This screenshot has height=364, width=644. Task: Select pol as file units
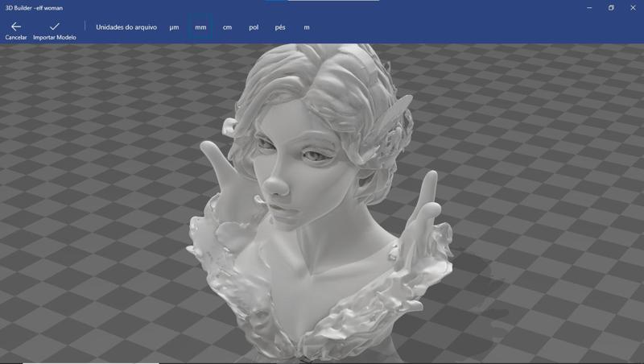[254, 27]
